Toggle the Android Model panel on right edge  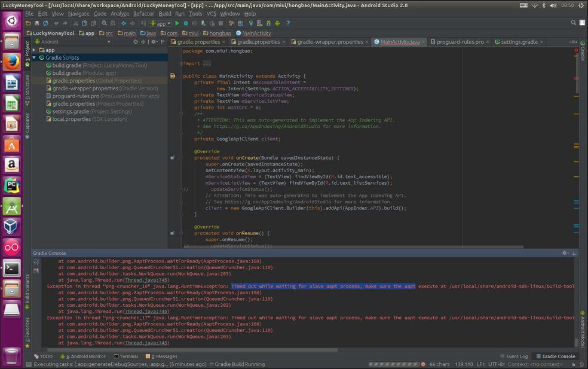coord(583,329)
